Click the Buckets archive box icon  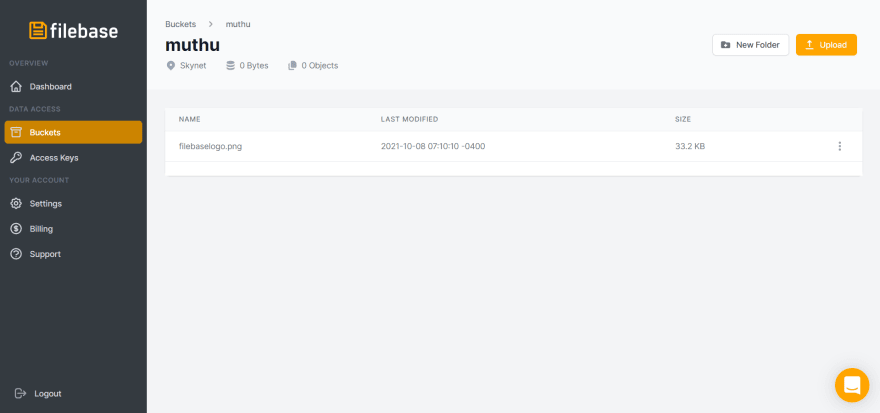pyautogui.click(x=16, y=132)
